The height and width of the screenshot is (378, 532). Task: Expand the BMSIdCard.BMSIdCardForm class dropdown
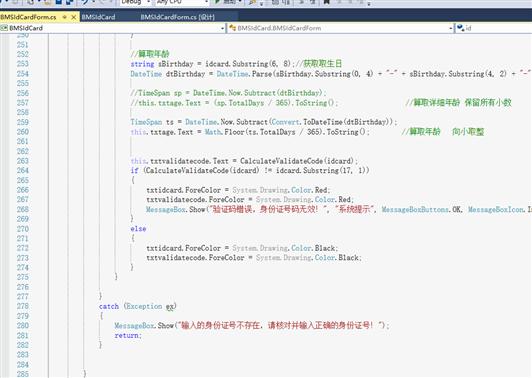point(451,28)
